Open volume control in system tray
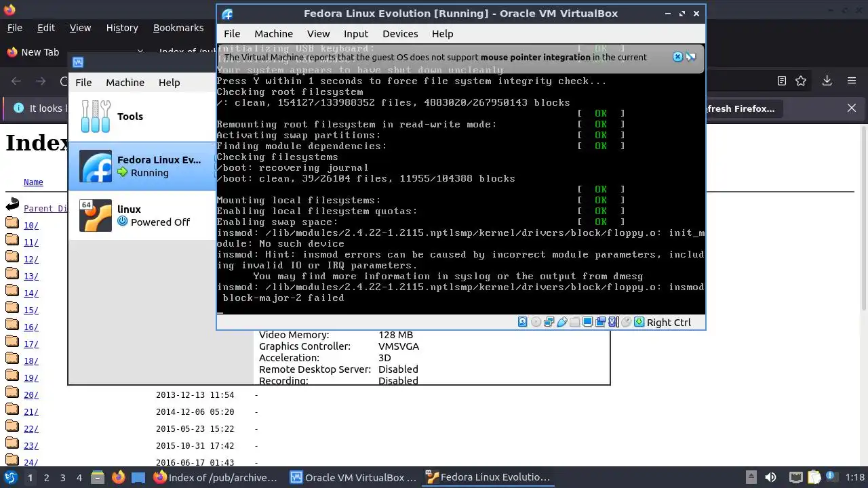 [770, 477]
